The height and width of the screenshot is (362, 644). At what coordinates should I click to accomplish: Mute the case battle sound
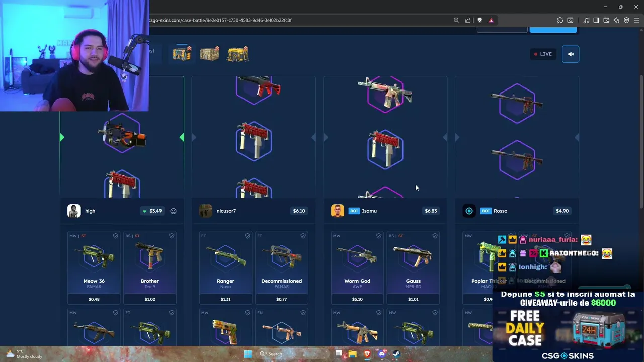[571, 54]
